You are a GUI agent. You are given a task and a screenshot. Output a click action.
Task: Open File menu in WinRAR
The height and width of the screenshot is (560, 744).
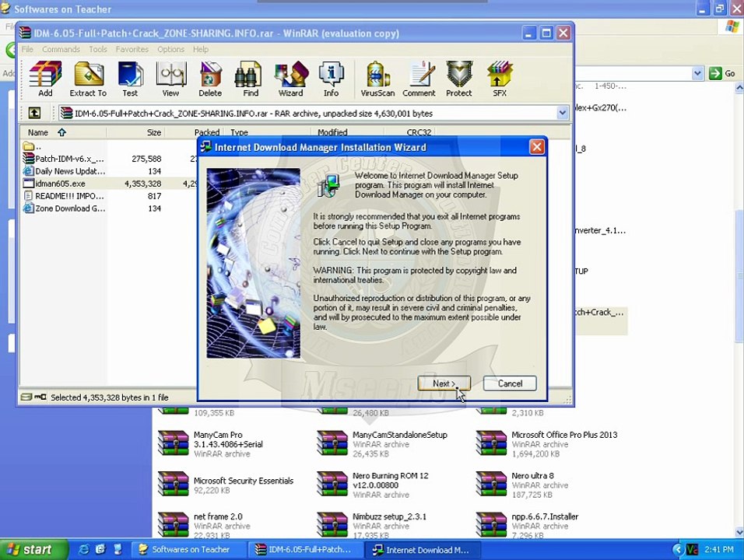(27, 49)
